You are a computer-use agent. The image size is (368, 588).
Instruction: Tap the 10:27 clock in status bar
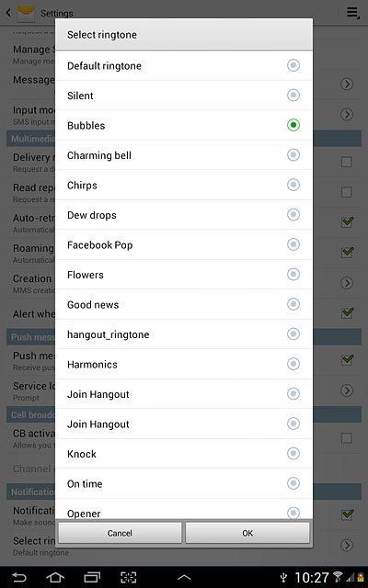tap(312, 578)
